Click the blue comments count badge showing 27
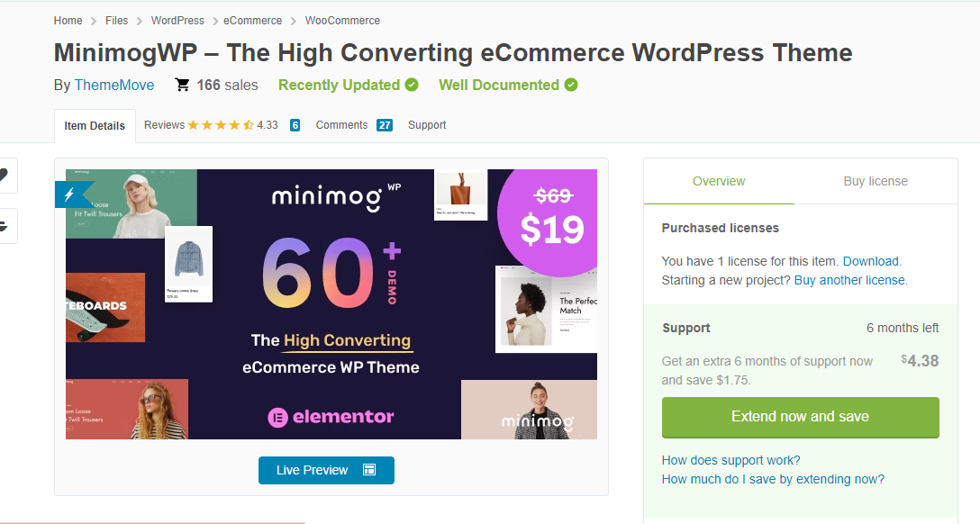980x524 pixels. [384, 124]
